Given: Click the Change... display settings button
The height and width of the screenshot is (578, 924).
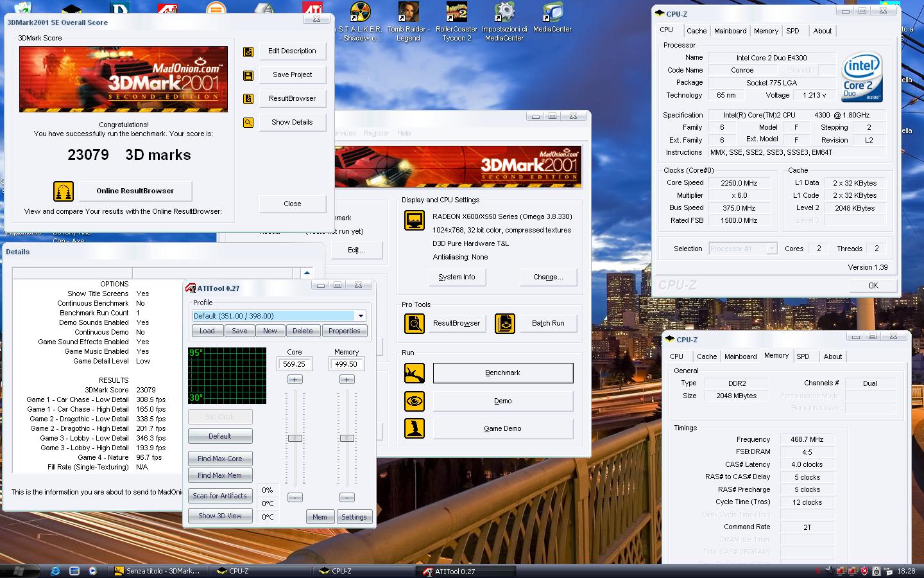Looking at the screenshot, I should click(x=548, y=277).
